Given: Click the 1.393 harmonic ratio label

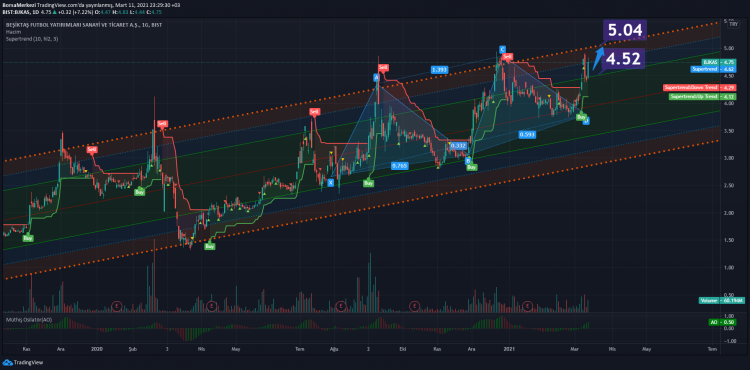Looking at the screenshot, I should [x=439, y=70].
